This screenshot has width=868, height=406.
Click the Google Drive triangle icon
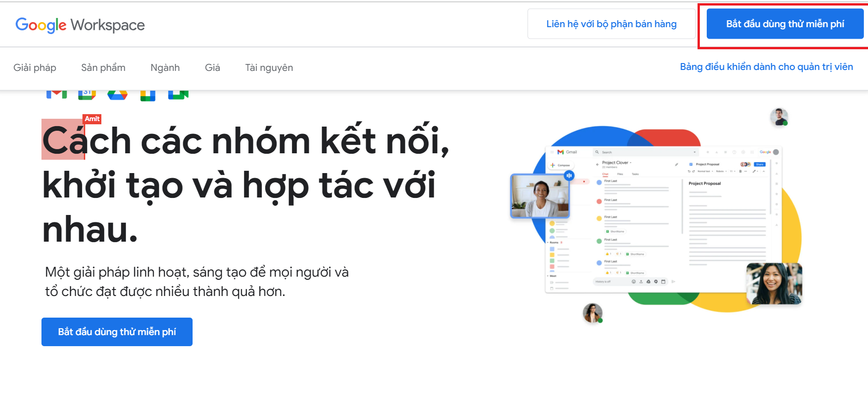tap(117, 95)
